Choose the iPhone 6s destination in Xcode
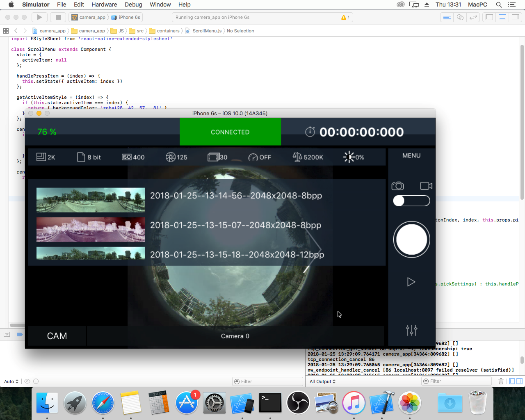The height and width of the screenshot is (420, 525). [126, 17]
